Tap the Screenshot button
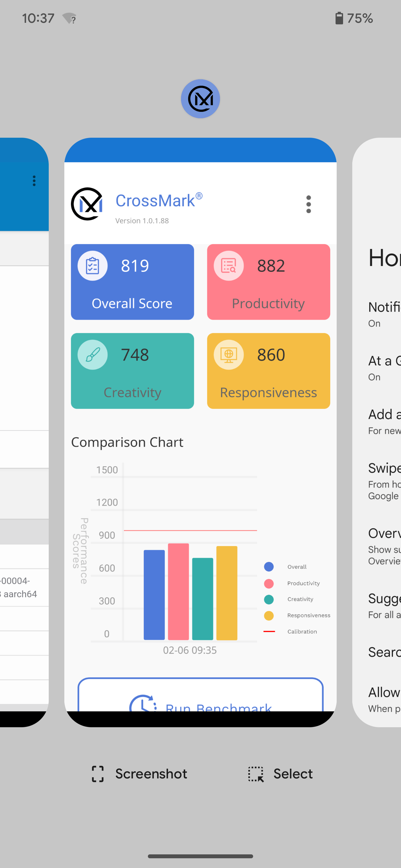 [x=139, y=774]
